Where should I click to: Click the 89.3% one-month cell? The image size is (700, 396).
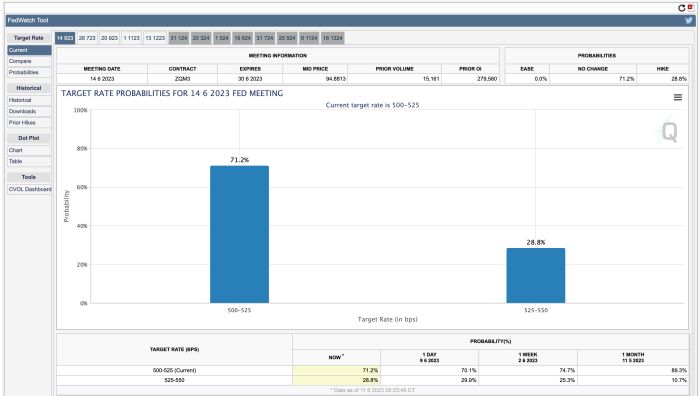[x=633, y=371]
